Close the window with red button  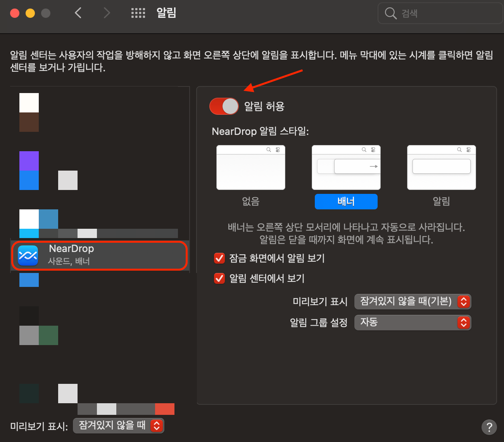[15, 13]
